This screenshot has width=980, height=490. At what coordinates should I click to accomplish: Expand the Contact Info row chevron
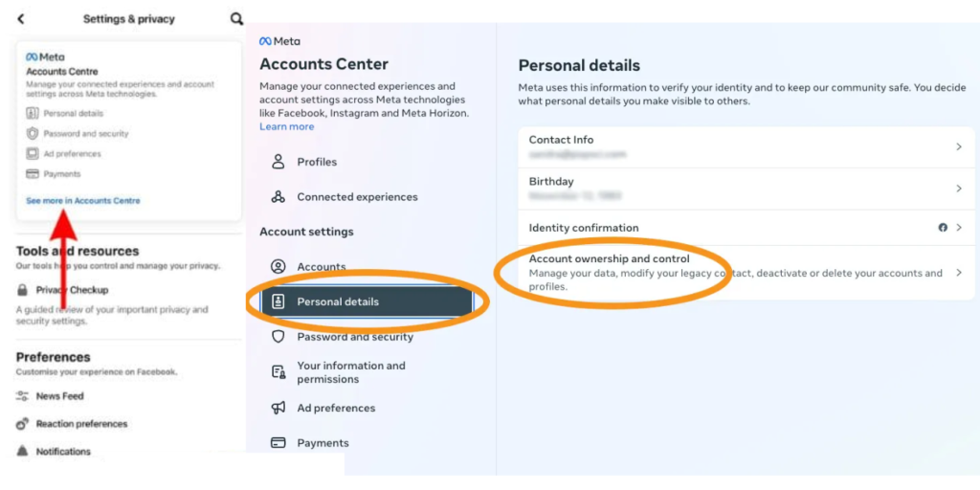958,146
